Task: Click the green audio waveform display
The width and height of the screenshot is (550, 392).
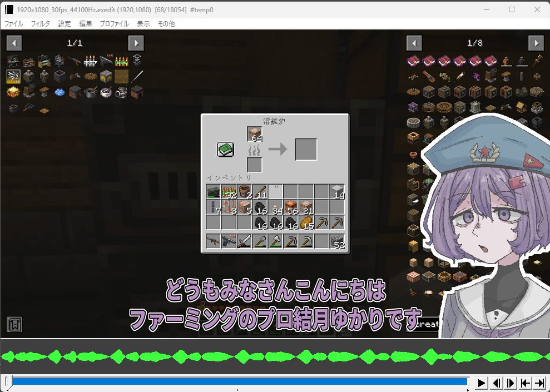Action: 275,357
